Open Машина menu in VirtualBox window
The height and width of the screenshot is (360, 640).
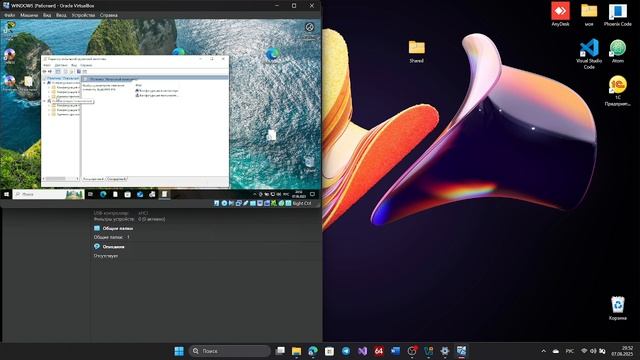click(x=29, y=15)
